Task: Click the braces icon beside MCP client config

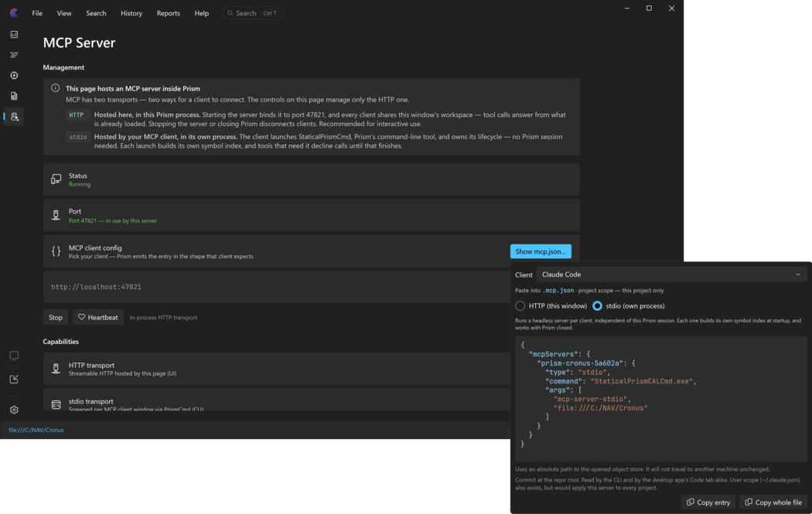Action: tap(56, 251)
